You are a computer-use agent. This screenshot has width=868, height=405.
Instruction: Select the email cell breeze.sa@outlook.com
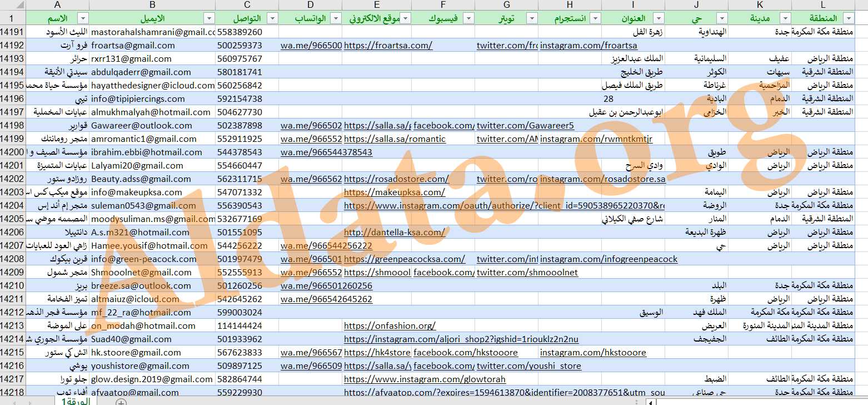[153, 285]
